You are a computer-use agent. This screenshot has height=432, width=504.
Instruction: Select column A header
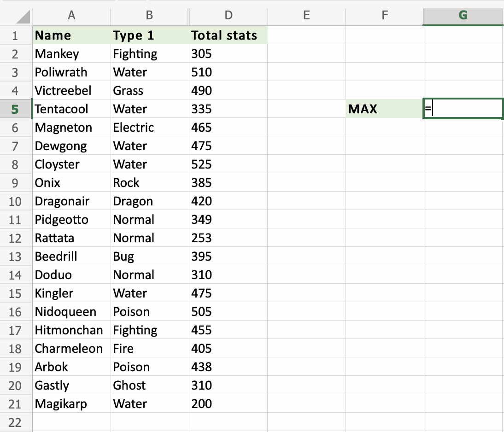pyautogui.click(x=71, y=16)
